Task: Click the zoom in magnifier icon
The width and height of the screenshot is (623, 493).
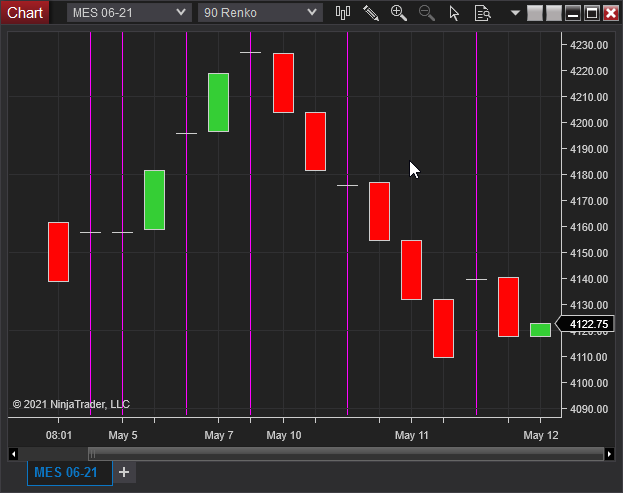Action: click(399, 13)
